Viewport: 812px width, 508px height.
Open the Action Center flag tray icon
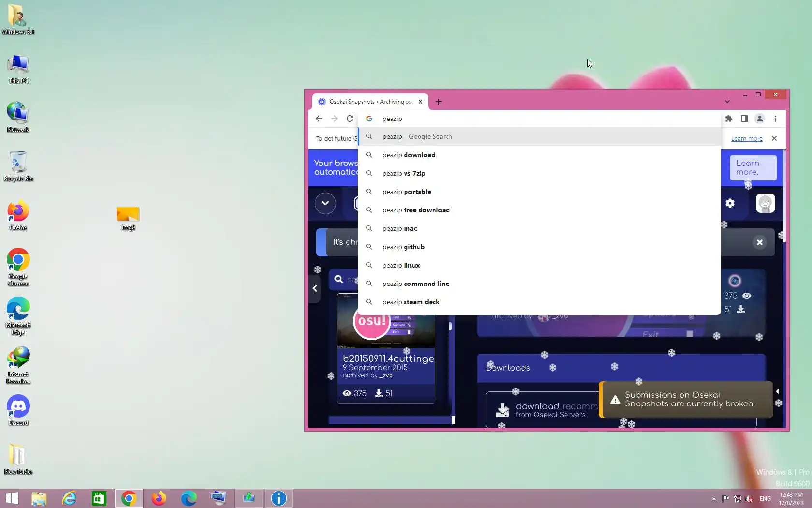[725, 499]
